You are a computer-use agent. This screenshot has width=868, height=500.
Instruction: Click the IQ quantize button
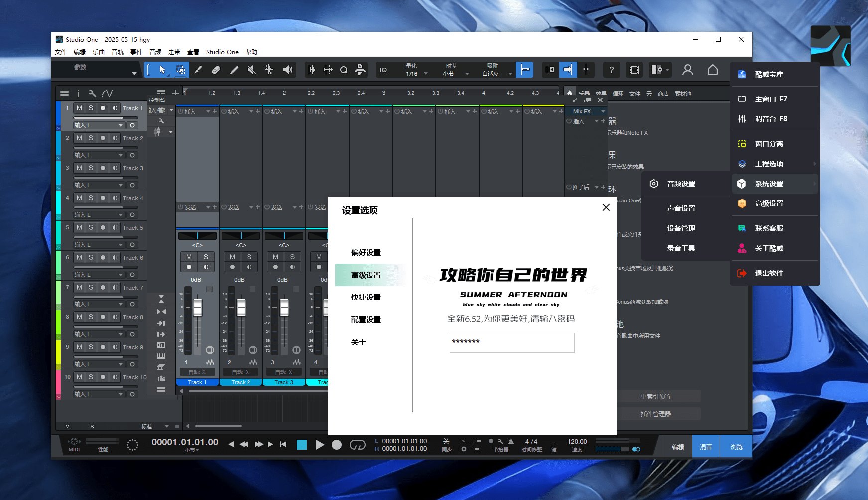[383, 70]
